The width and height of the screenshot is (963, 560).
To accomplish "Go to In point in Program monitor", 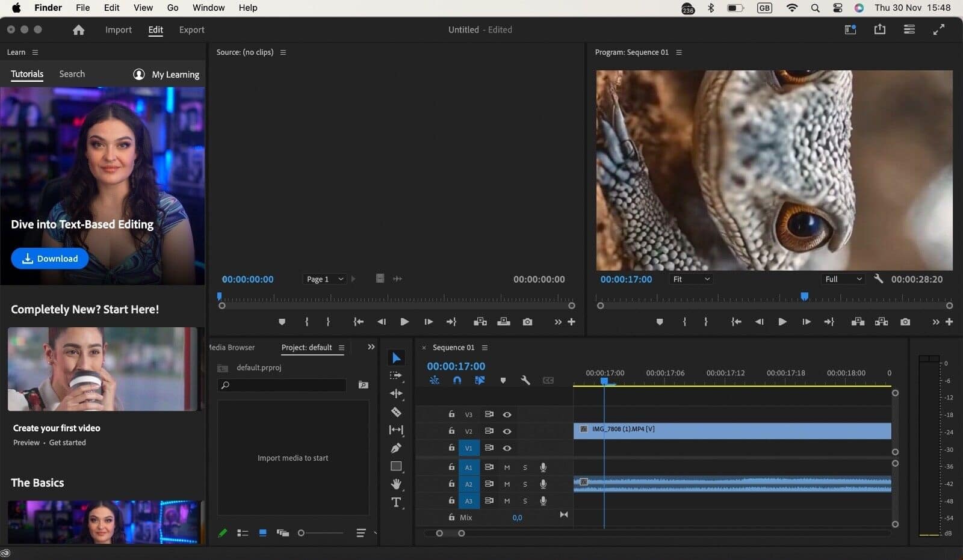I will click(x=736, y=322).
